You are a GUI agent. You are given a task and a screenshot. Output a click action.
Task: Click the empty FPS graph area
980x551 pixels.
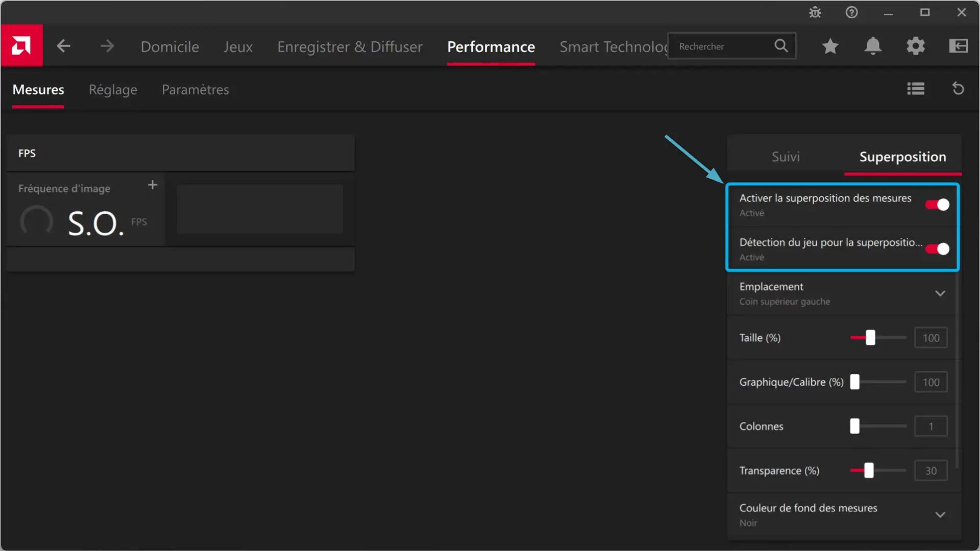coord(260,209)
